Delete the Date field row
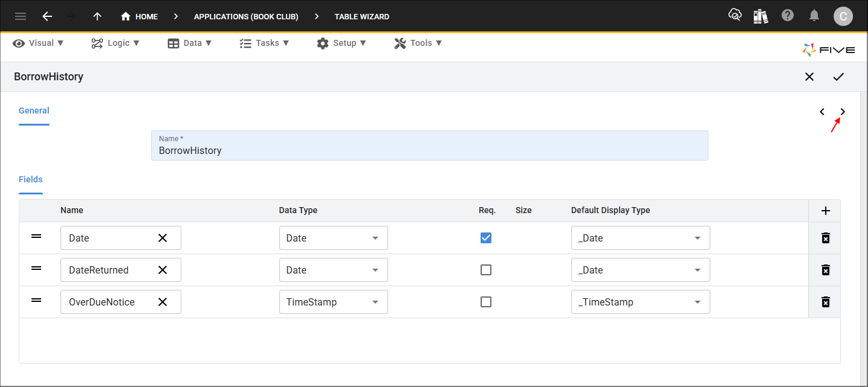 tap(825, 238)
